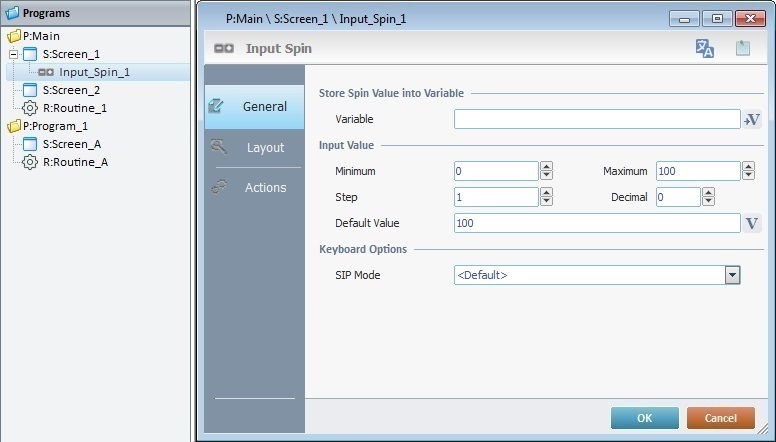Screen dimensions: 776x442
Task: Collapse the S:Screen_1 tree node
Action: (14, 54)
